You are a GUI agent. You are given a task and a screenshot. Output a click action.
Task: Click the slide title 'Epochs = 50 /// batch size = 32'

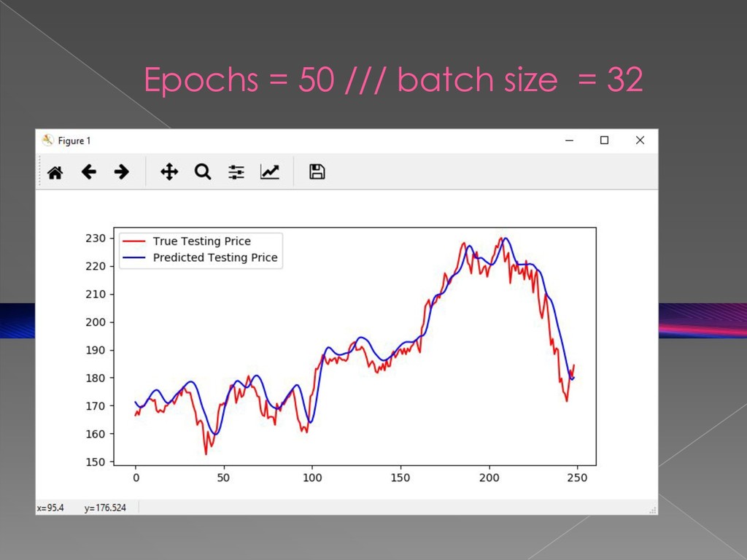point(393,79)
